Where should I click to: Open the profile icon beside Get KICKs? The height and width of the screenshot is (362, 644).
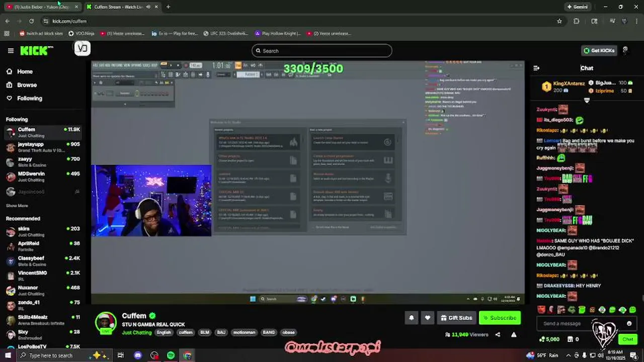pos(625,50)
